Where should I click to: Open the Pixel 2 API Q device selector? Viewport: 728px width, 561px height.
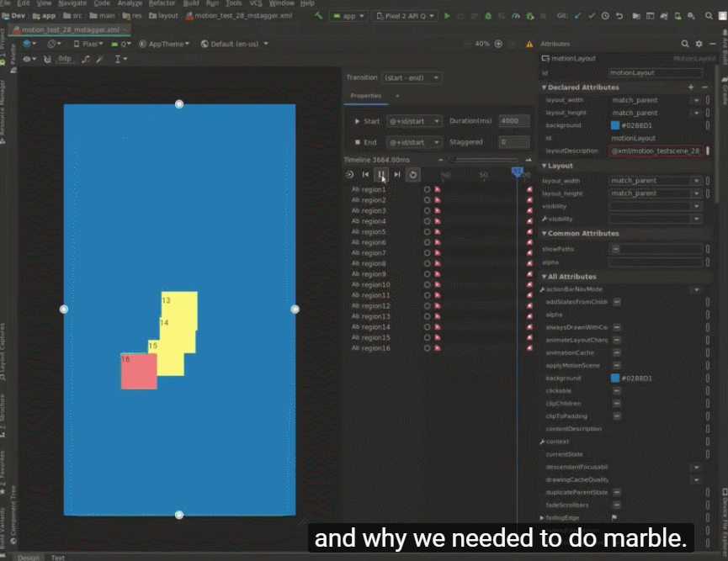tap(406, 16)
